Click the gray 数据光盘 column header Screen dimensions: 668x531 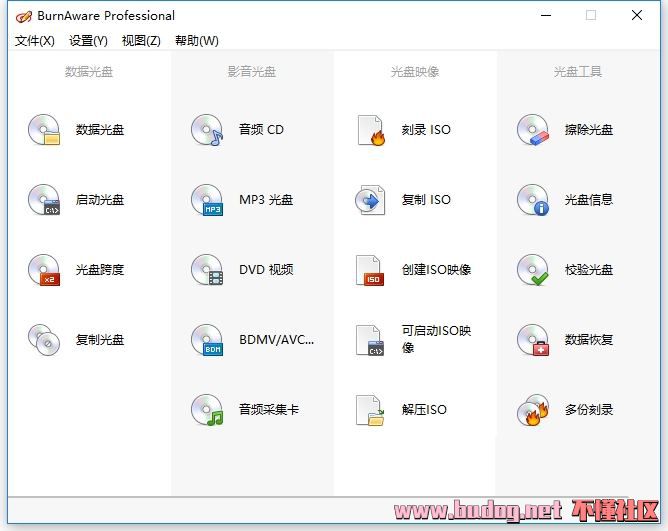(89, 72)
